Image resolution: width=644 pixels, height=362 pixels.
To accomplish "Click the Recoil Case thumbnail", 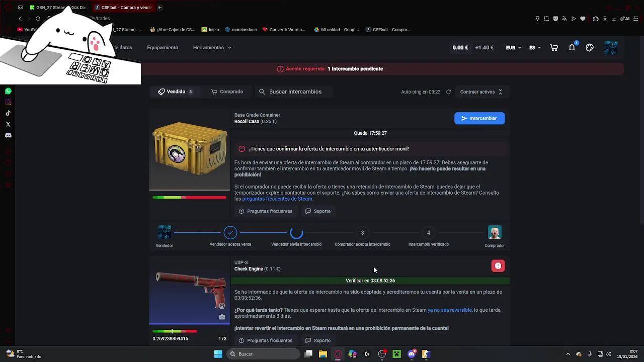I will 190,150.
